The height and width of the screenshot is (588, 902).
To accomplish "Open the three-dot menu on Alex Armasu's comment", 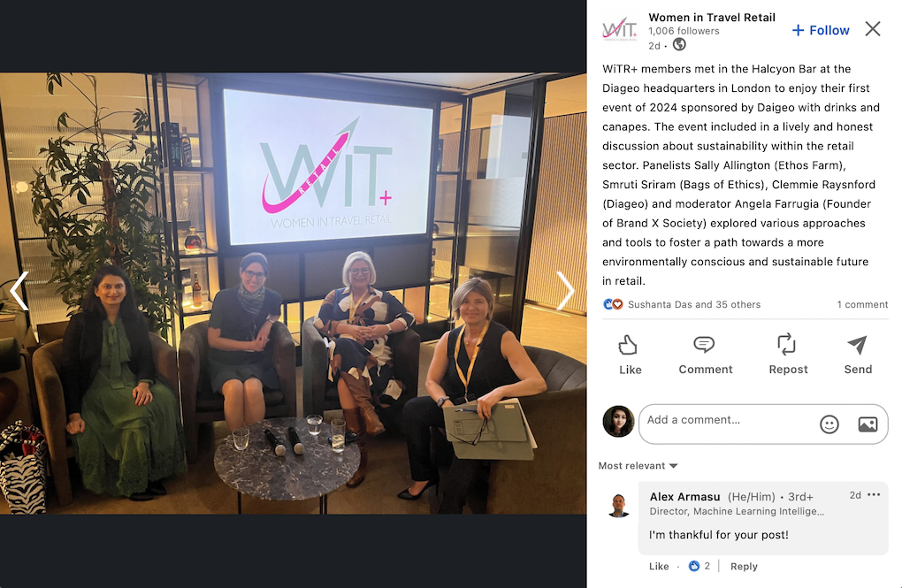I will pyautogui.click(x=874, y=495).
